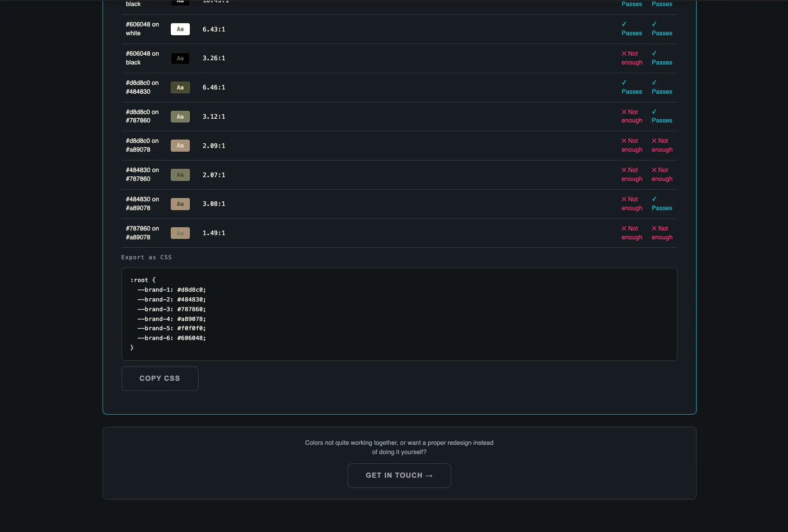The width and height of the screenshot is (788, 532).
Task: Click second 'Passes' result for #606048 on black
Action: 662,58
